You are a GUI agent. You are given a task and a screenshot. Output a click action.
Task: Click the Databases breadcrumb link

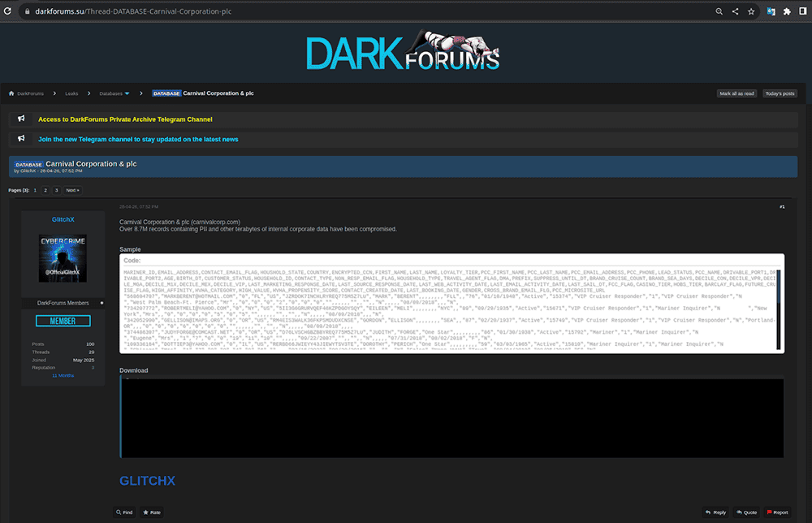click(110, 93)
